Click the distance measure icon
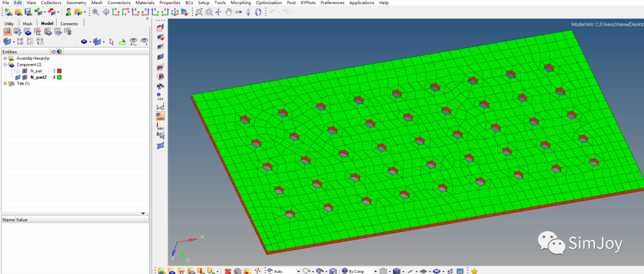 160,106
